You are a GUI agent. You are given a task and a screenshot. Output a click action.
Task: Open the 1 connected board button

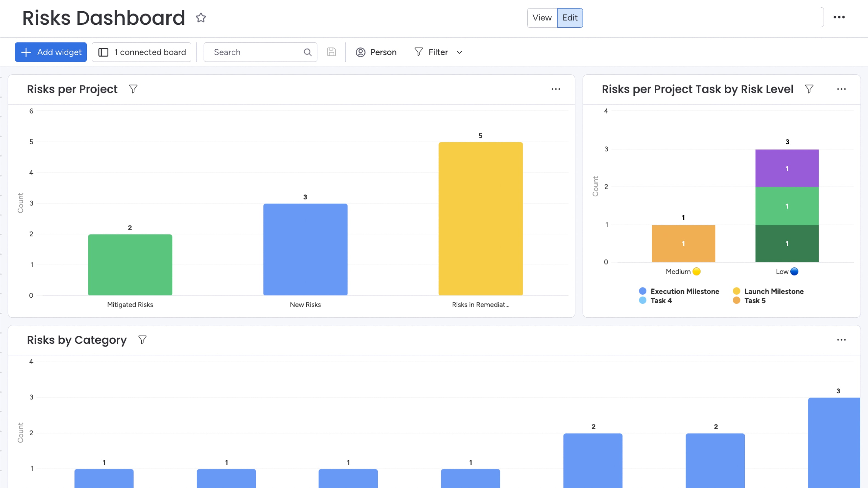tap(142, 52)
